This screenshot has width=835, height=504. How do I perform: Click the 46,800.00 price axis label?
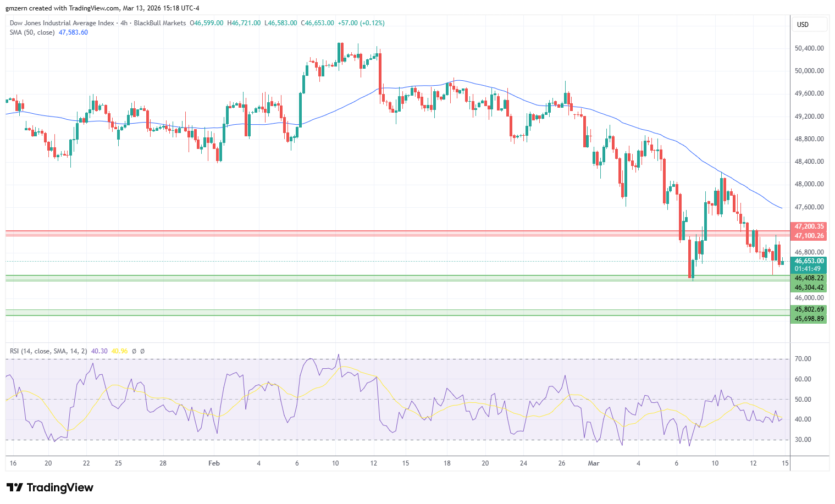809,252
